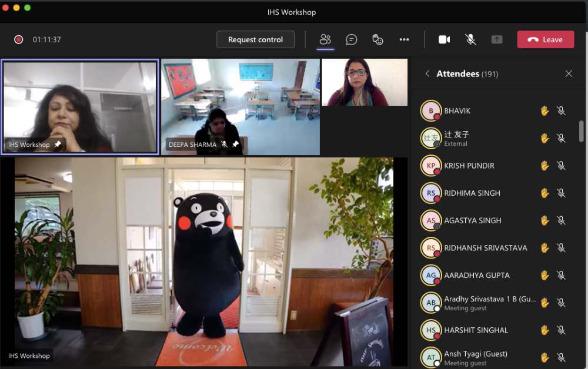The image size is (588, 369).
Task: Click the meeting timer 01:11:37
Action: (x=47, y=39)
